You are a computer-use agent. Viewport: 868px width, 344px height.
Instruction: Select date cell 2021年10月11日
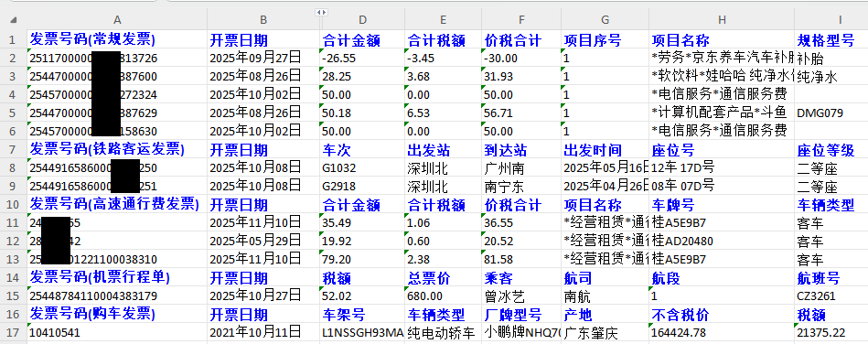pyautogui.click(x=263, y=332)
